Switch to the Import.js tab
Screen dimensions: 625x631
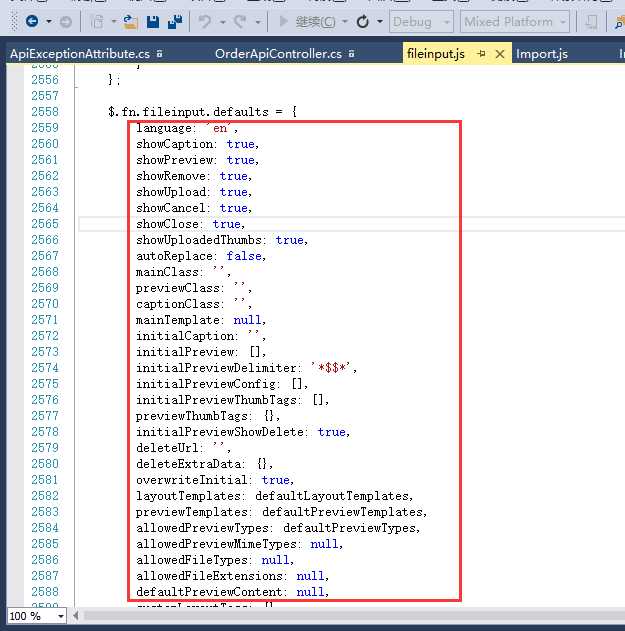542,54
